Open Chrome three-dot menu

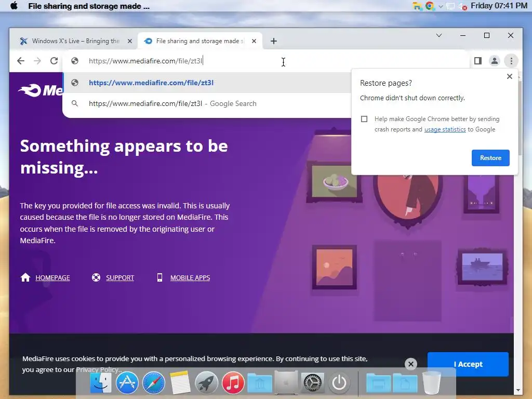pyautogui.click(x=511, y=61)
